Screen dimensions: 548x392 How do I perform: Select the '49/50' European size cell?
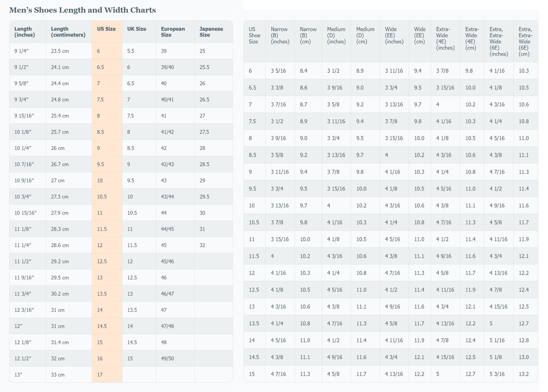tap(167, 359)
